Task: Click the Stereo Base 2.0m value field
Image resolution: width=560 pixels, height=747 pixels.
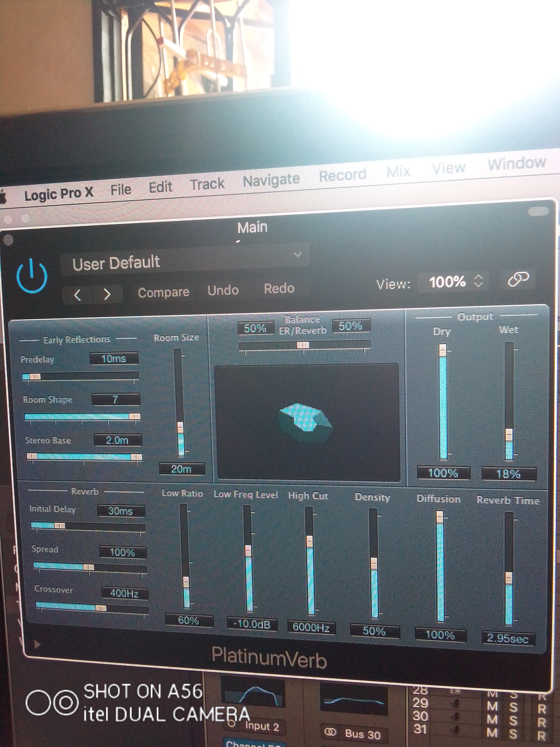Action: pos(118,440)
